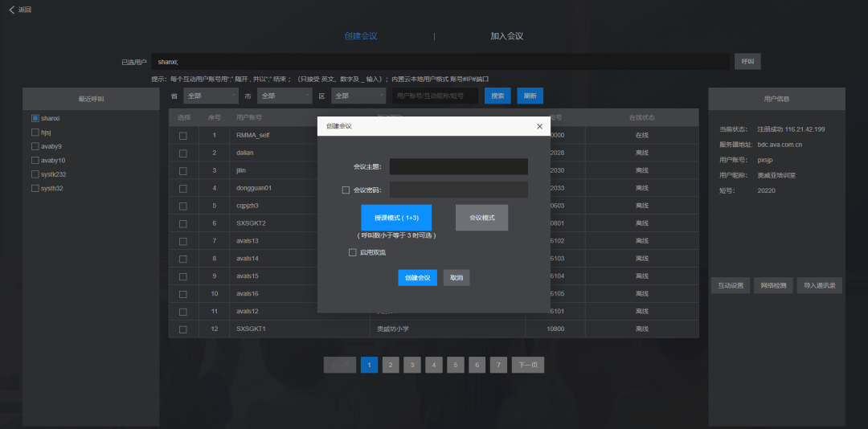Image resolution: width=868 pixels, height=429 pixels.
Task: Open the 省 province dropdown
Action: (x=211, y=96)
